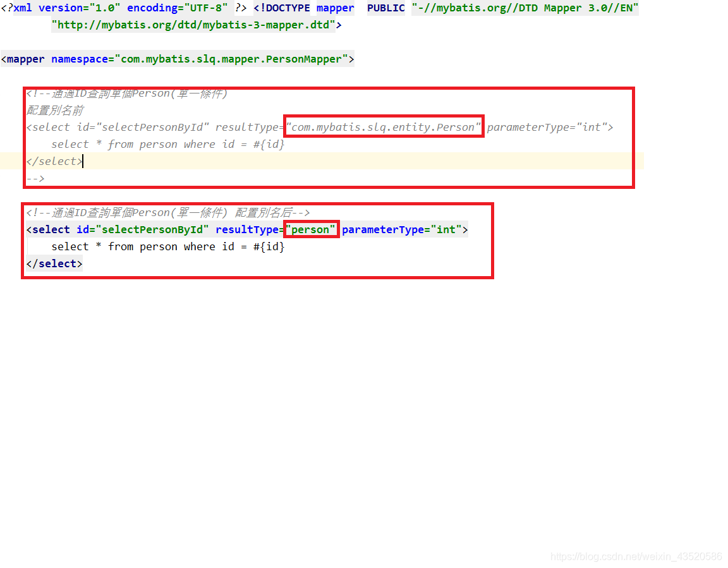Click the comment ending with "配置別名后-->"

click(168, 212)
